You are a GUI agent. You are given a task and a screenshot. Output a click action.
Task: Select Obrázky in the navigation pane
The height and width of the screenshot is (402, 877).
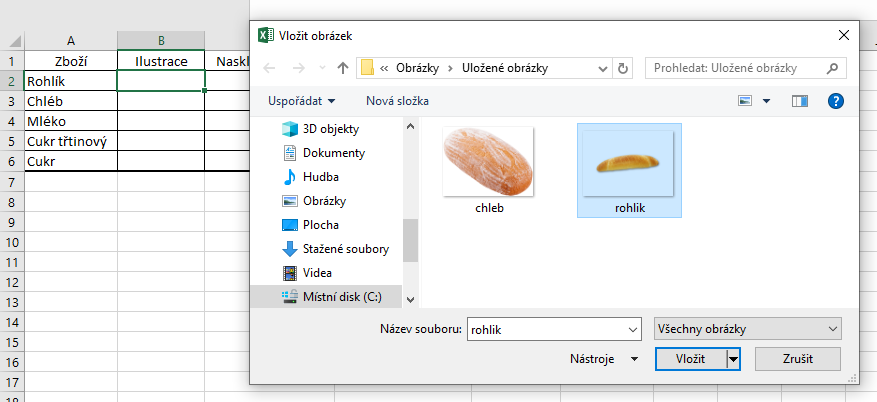pyautogui.click(x=314, y=201)
